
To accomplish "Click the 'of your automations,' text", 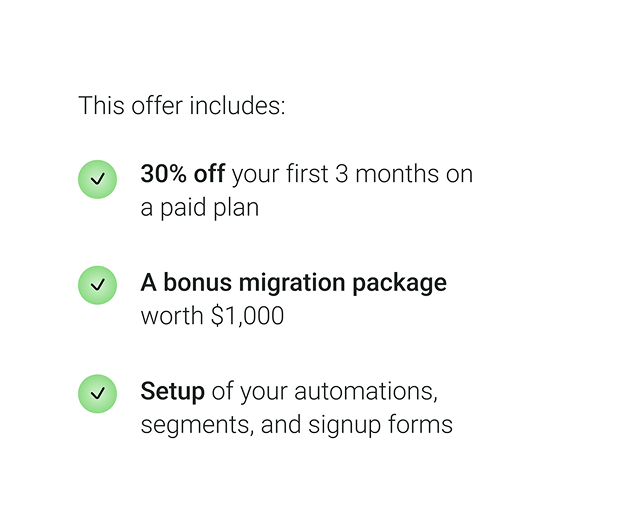I will [325, 392].
